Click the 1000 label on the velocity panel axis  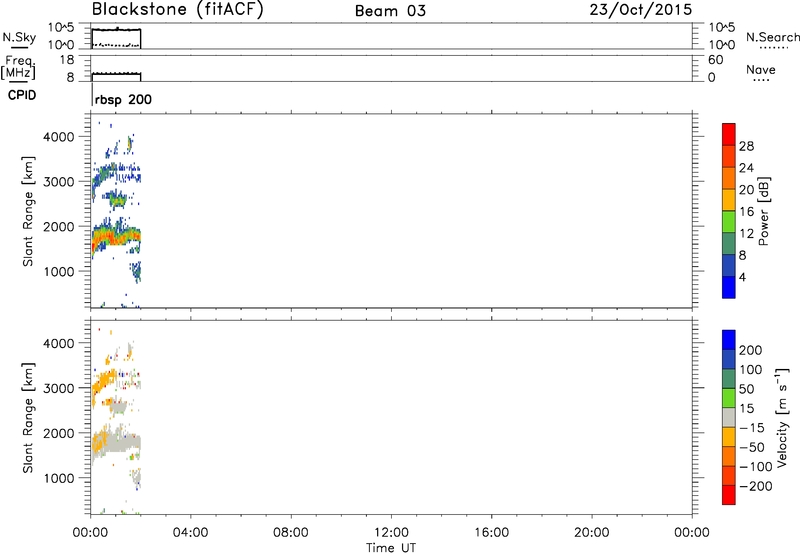click(x=58, y=479)
